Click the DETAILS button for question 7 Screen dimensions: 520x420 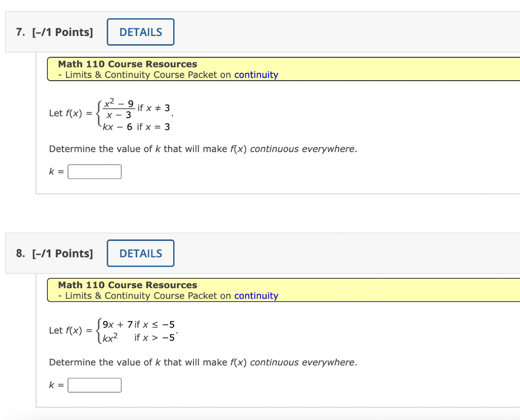tap(140, 31)
